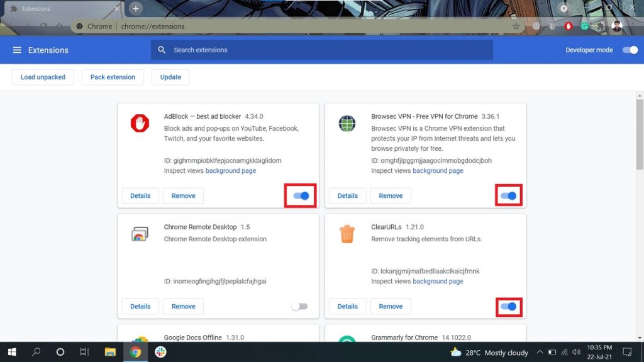Expand the taskbar hidden icons chevron
The width and height of the screenshot is (644, 362).
point(540,353)
